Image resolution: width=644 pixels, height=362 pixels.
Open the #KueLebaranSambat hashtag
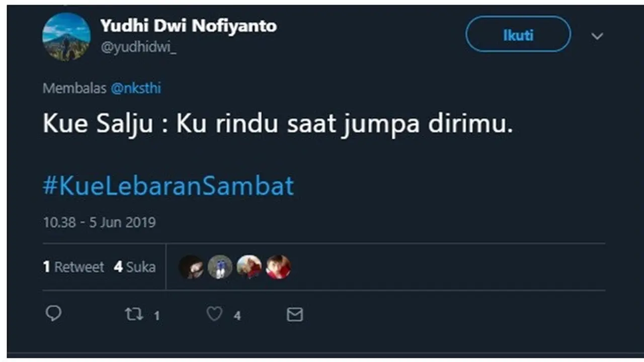168,185
